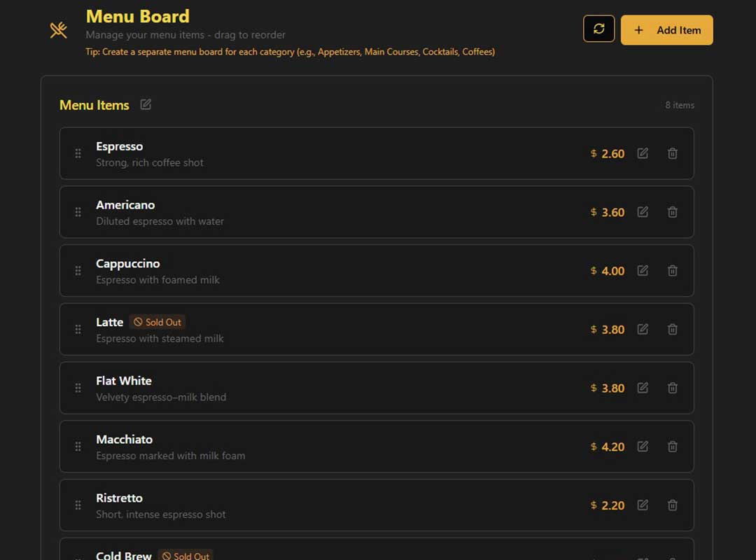Click the Sold Out badge on Cold Brew

pyautogui.click(x=185, y=556)
